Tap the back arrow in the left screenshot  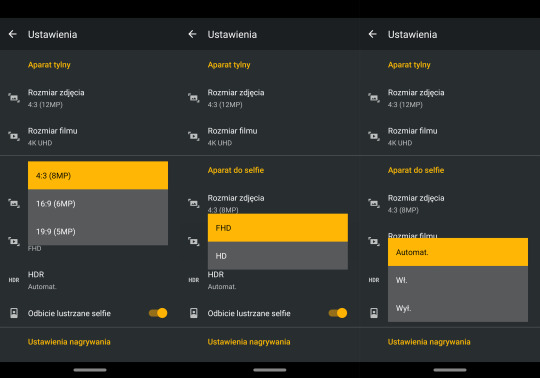pyautogui.click(x=13, y=34)
